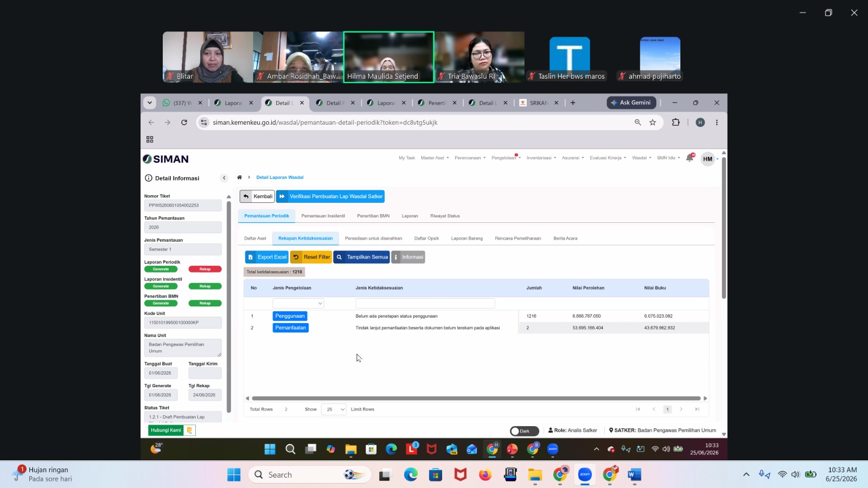Open the Jenis Pengelolaan filter dropdown
868x488 pixels.
298,304
